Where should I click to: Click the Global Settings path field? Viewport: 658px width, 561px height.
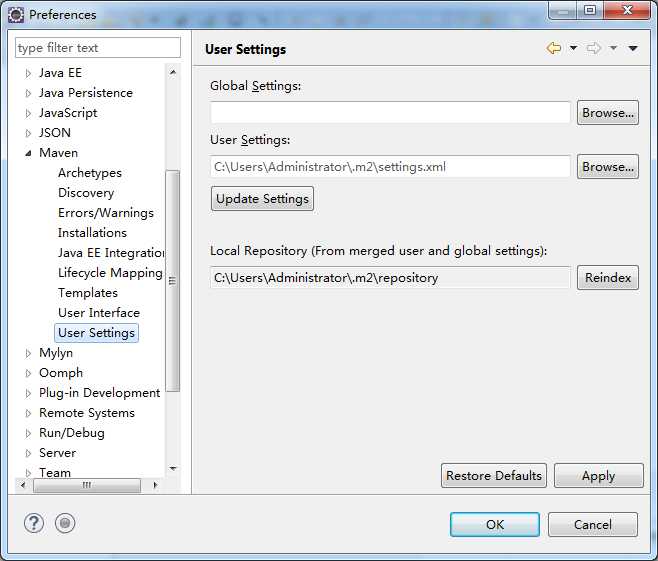coord(390,112)
